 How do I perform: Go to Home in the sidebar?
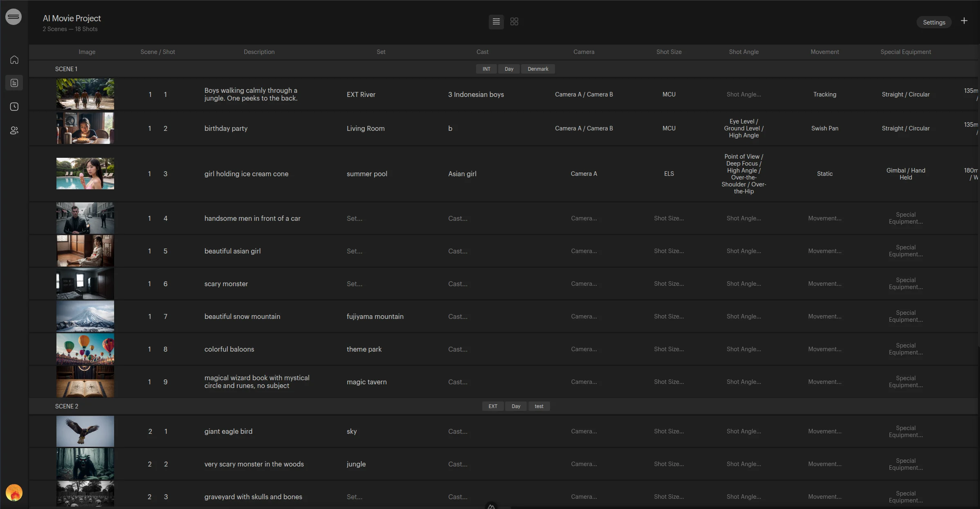coord(14,60)
